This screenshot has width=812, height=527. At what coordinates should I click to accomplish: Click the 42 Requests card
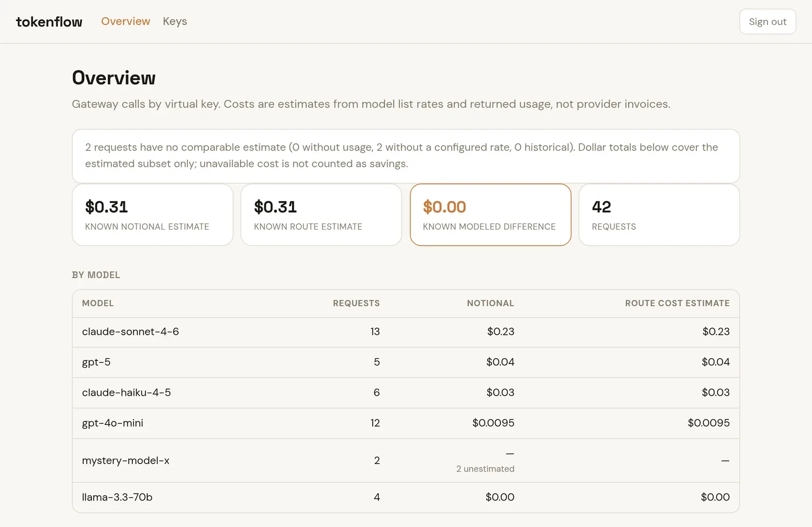click(659, 215)
